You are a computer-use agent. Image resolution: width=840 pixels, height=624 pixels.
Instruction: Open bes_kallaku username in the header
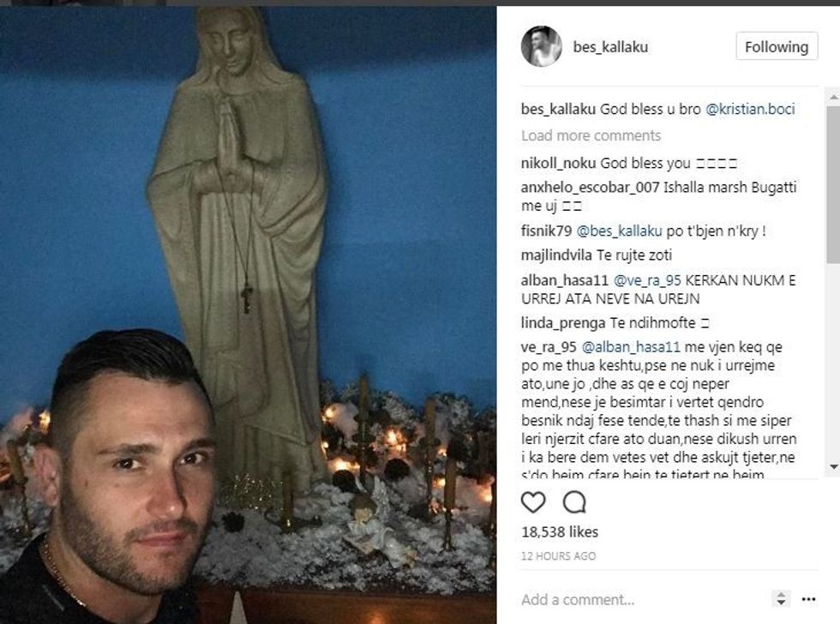tap(610, 47)
